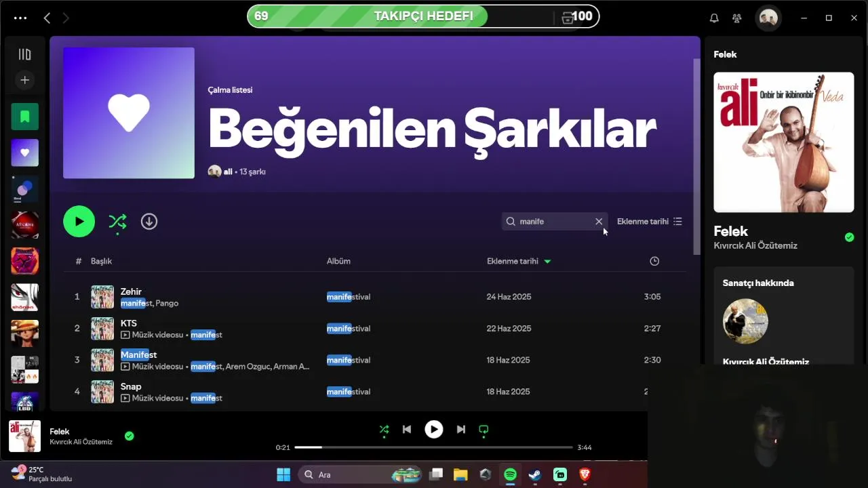
Task: Go forward with the right arrow
Action: [66, 18]
